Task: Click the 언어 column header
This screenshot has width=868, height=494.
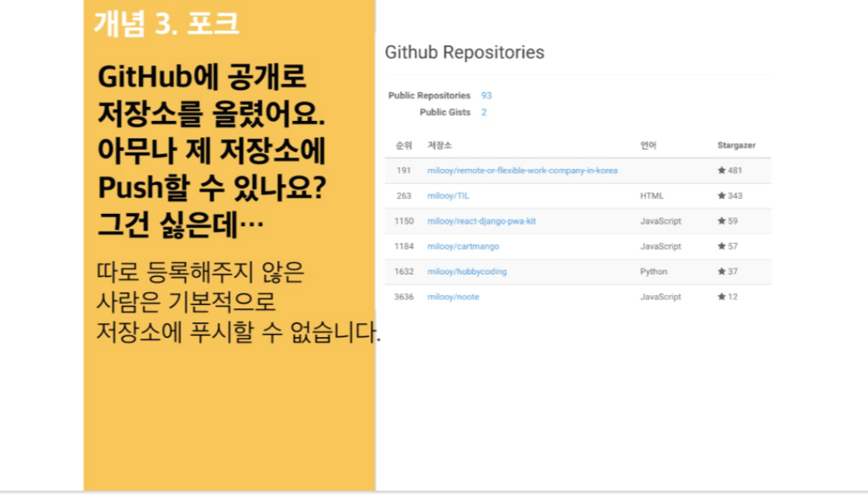Action: [648, 145]
